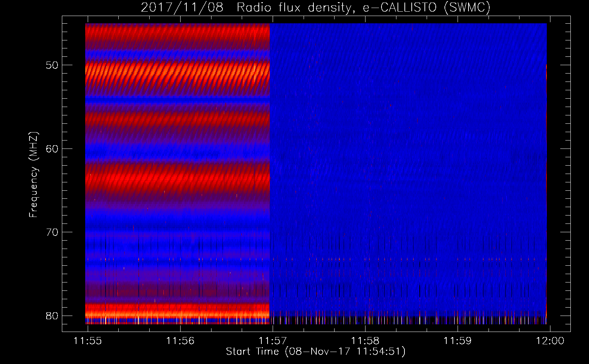Click the 70 frequency tick label
The image size is (589, 364).
coord(52,232)
